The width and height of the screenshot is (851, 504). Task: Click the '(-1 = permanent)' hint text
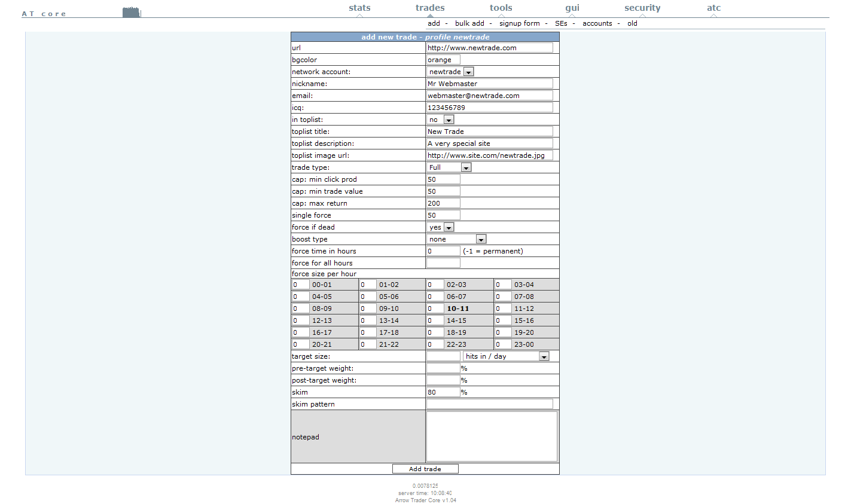click(x=493, y=251)
